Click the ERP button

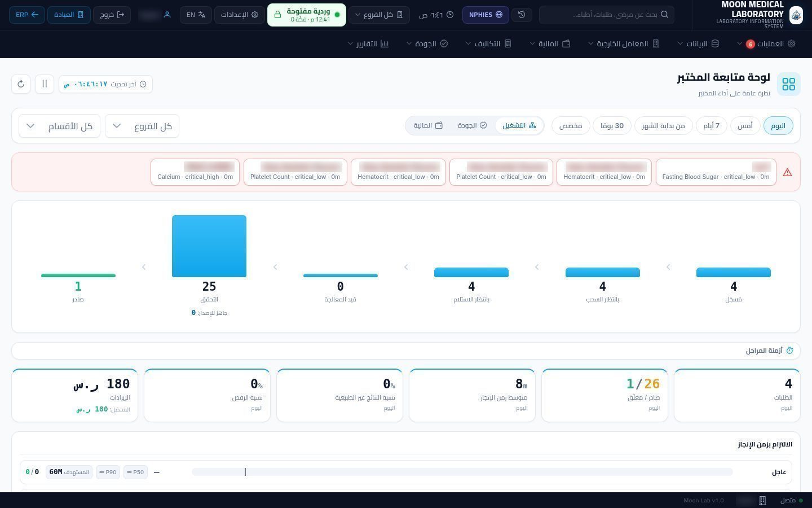27,15
